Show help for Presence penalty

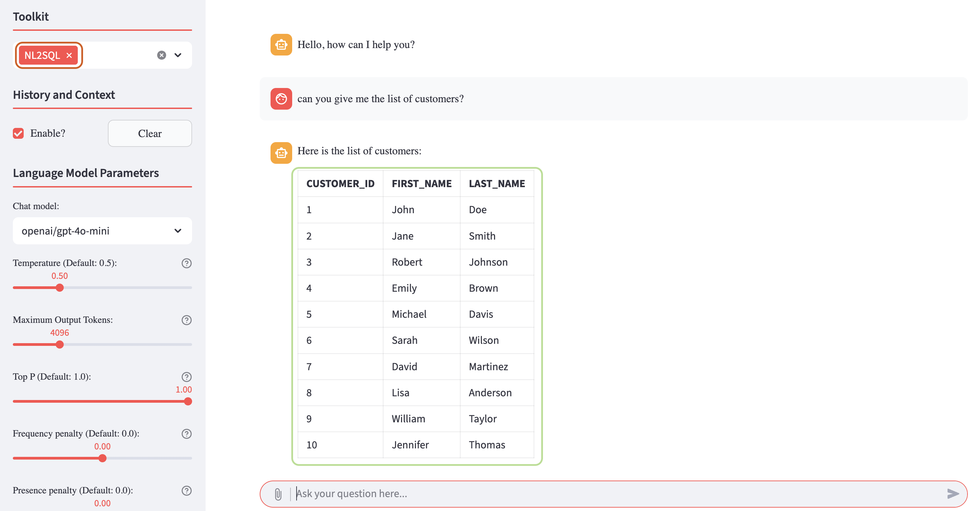click(186, 490)
